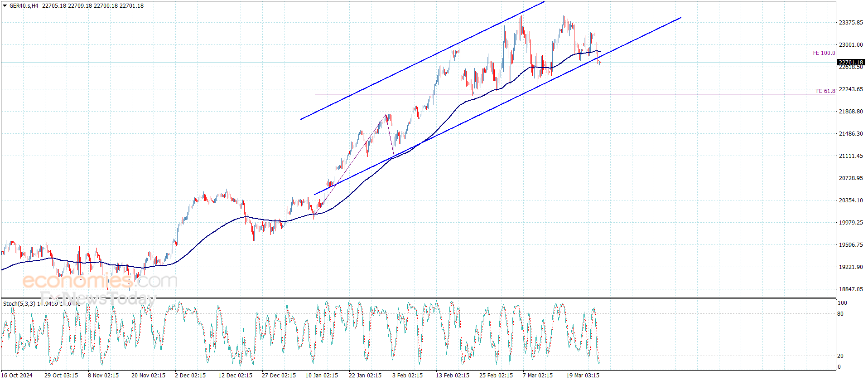Click the 8 Nov 02:15 time label
Image resolution: width=868 pixels, height=381 pixels.
click(103, 376)
